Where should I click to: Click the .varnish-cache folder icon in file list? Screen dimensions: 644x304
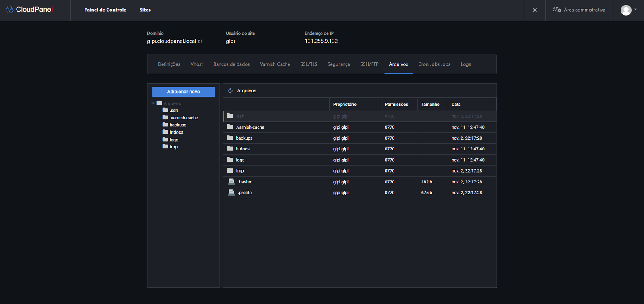(x=230, y=127)
